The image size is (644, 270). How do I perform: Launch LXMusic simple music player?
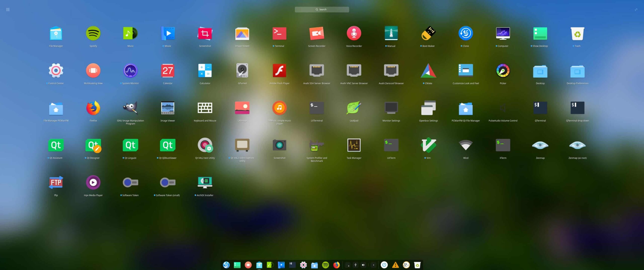click(x=279, y=108)
